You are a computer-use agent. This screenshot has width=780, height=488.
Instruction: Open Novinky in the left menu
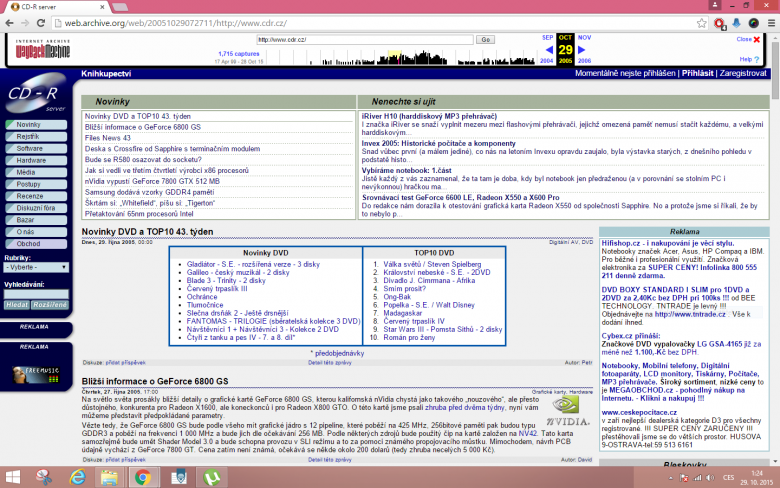36,125
